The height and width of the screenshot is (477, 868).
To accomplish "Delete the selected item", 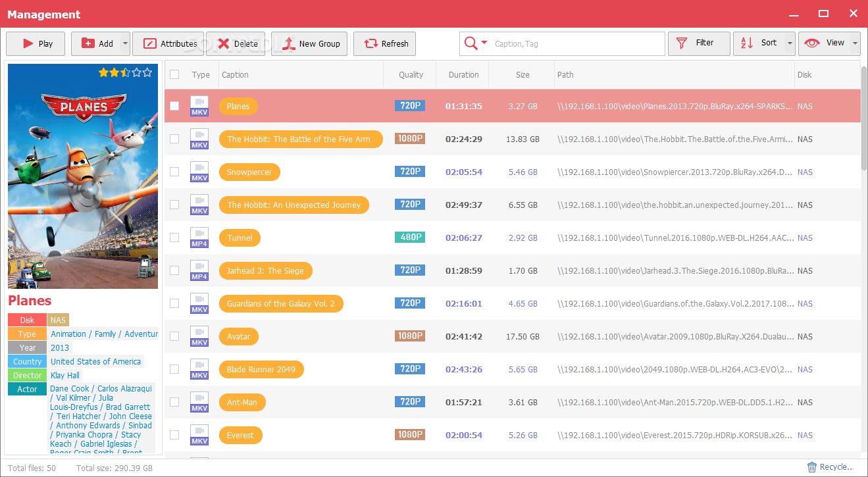I will pyautogui.click(x=236, y=44).
